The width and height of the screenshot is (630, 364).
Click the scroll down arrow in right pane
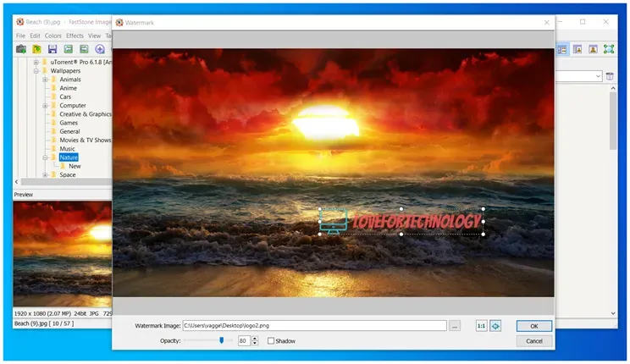click(x=613, y=313)
